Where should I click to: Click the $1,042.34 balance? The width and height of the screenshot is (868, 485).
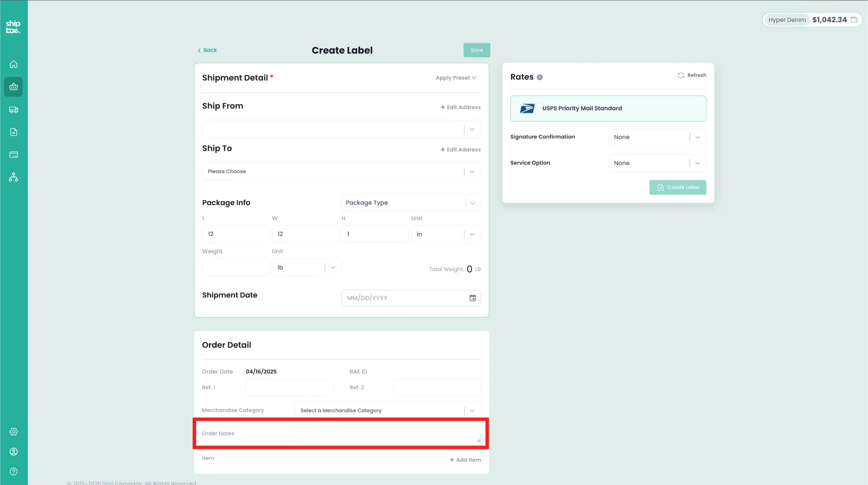coord(829,20)
